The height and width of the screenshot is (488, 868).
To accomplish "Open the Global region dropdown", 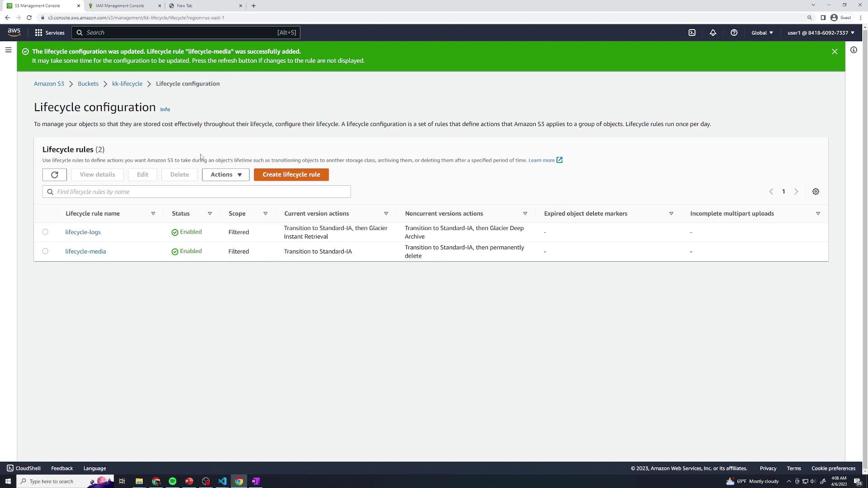I will click(x=762, y=33).
